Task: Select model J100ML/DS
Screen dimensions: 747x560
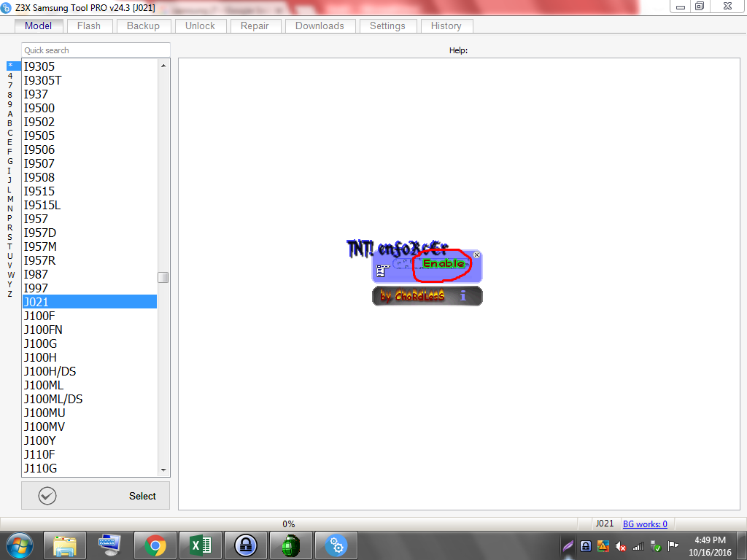Action: (90, 399)
